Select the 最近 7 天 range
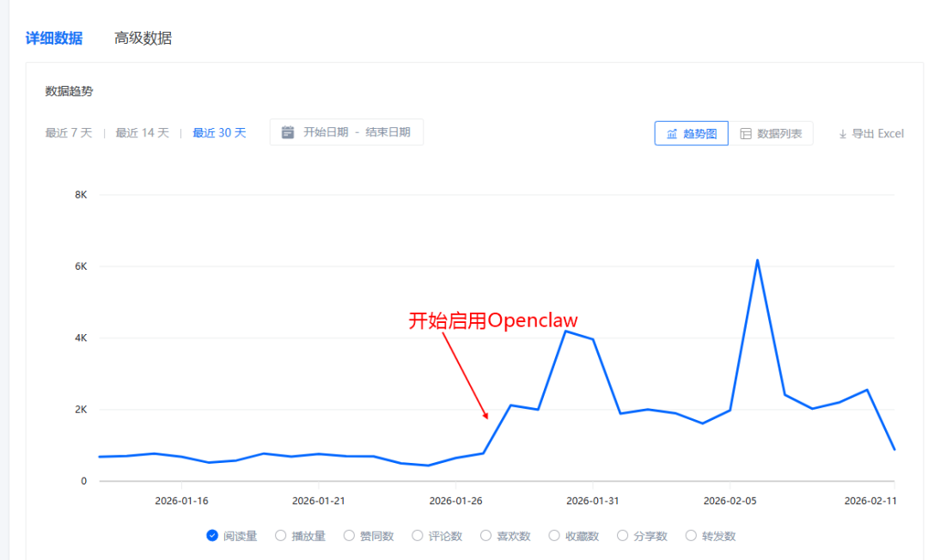Viewport: 928px width, 560px height. point(69,133)
